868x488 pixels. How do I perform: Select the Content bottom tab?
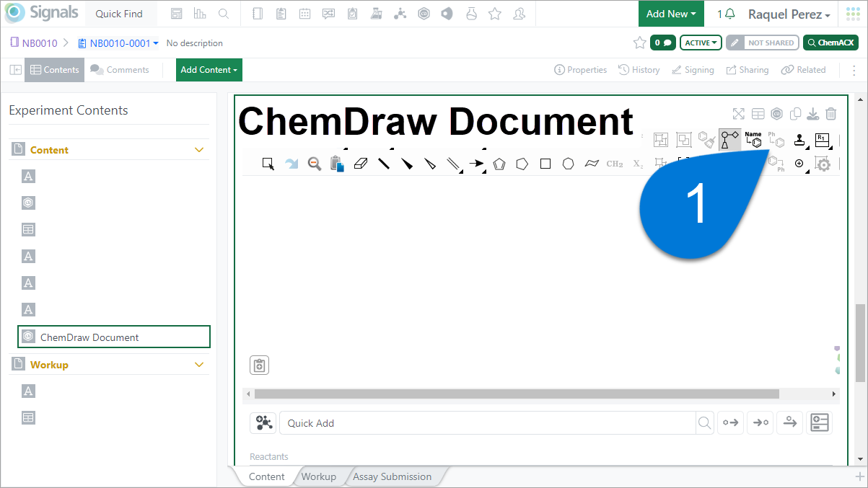click(267, 476)
